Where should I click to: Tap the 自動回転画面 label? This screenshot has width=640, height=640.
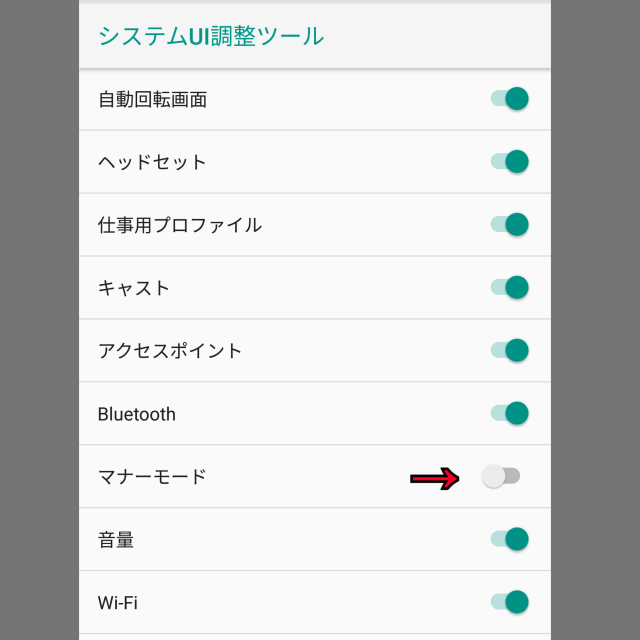click(x=152, y=100)
